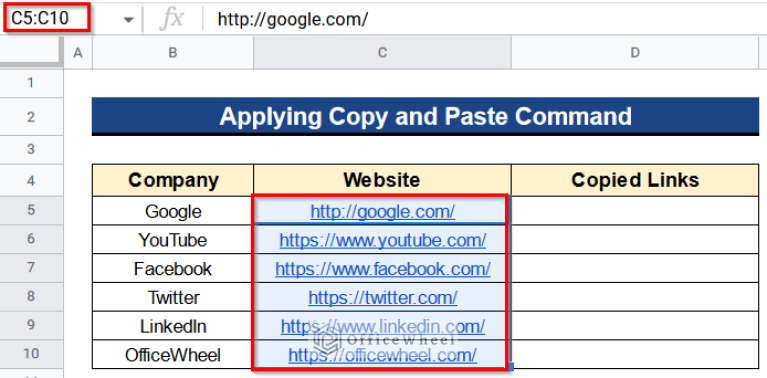
Task: Select row 3 header
Action: [x=31, y=150]
